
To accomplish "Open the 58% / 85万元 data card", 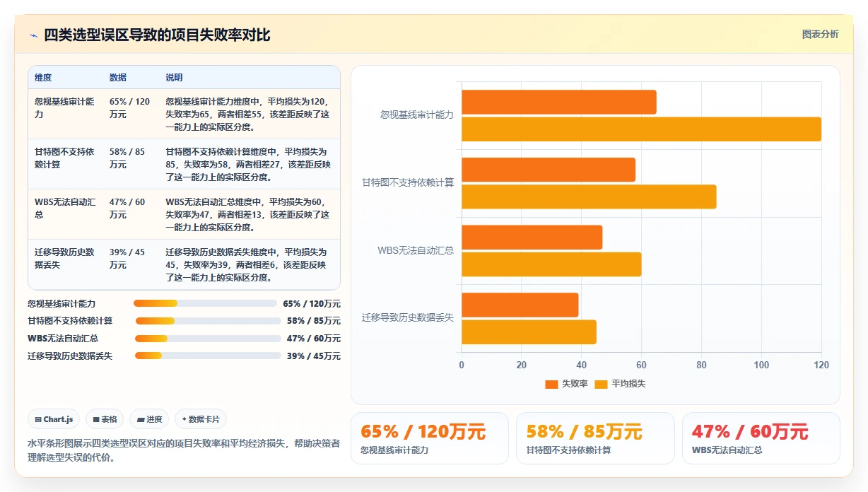I will tap(595, 438).
